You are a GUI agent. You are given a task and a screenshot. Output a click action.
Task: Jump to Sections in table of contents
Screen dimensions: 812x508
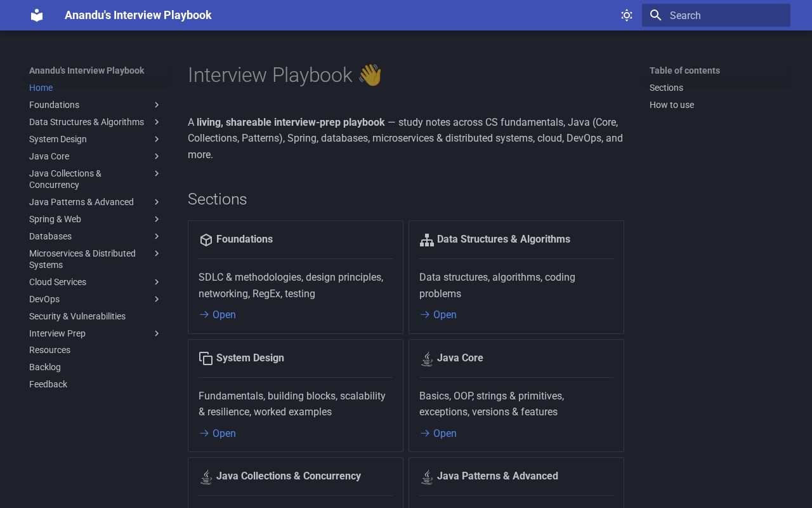click(666, 88)
